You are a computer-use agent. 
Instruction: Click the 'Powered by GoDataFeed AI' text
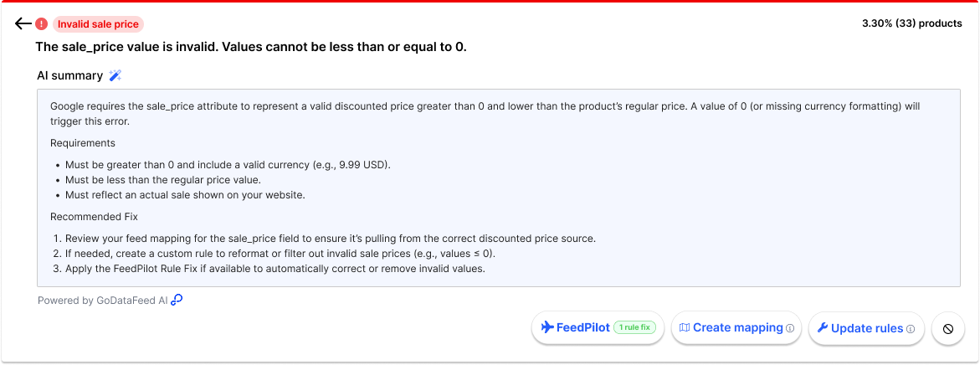102,301
